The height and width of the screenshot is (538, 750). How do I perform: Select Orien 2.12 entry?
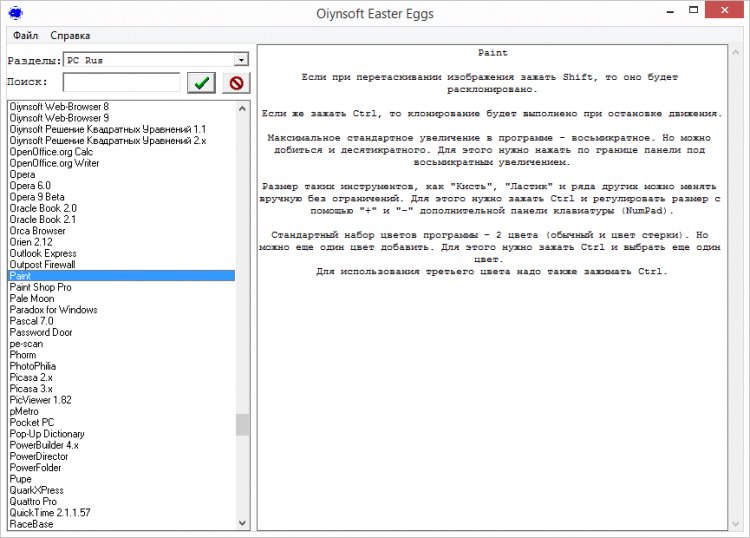(122, 242)
